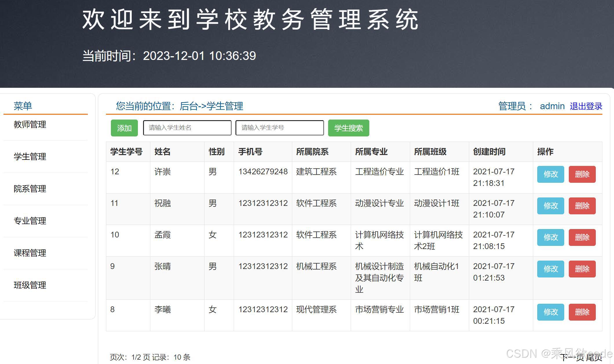614x364 pixels.
Task: Select 学生管理 menu item
Action: pos(30,157)
